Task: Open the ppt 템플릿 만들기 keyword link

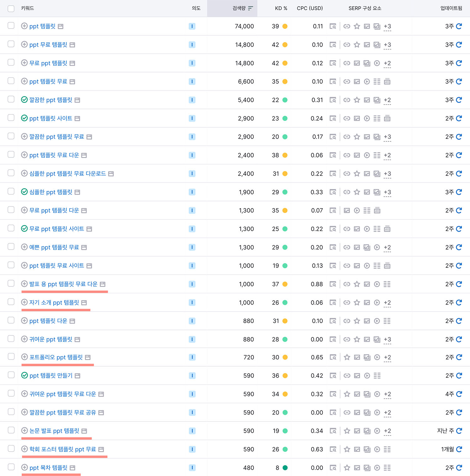Action: 51,376
